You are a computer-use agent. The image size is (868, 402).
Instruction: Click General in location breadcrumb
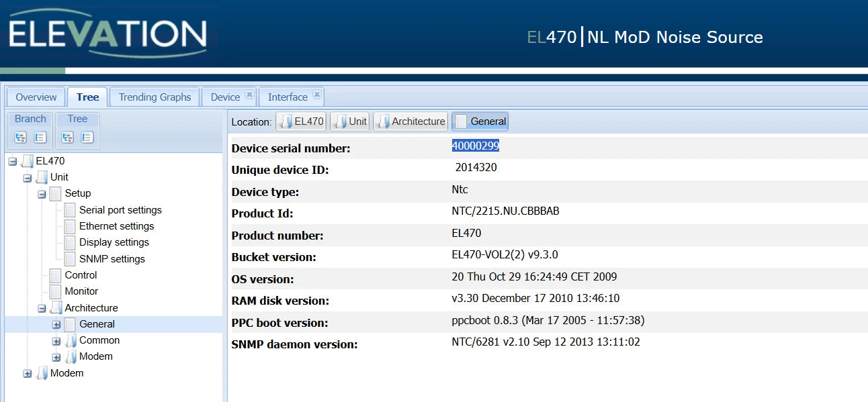pyautogui.click(x=480, y=121)
